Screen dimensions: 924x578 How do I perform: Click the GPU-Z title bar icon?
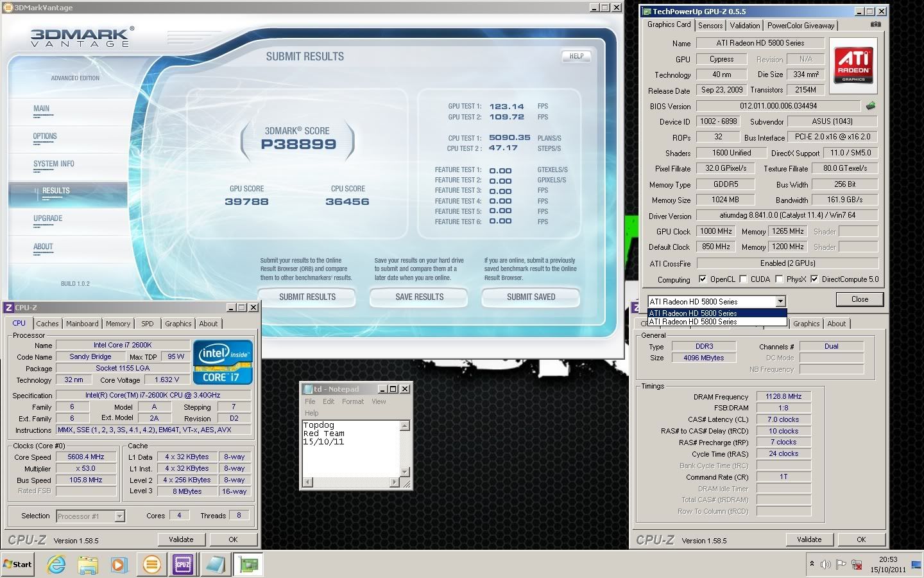pyautogui.click(x=647, y=12)
